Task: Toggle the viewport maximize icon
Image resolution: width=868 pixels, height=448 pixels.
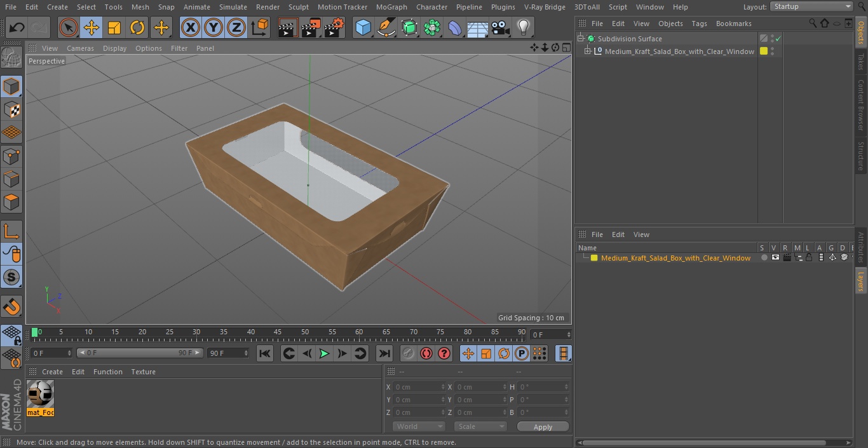Action: point(566,48)
